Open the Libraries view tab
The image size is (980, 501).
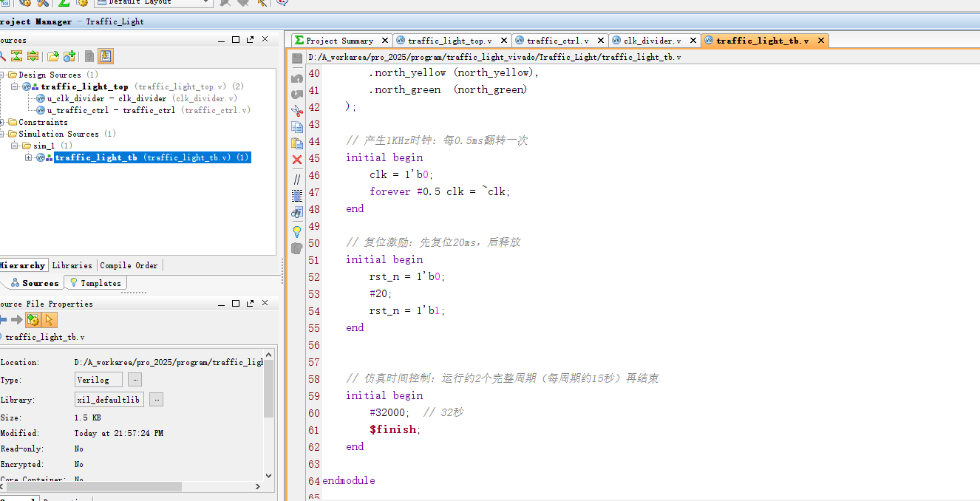[72, 265]
